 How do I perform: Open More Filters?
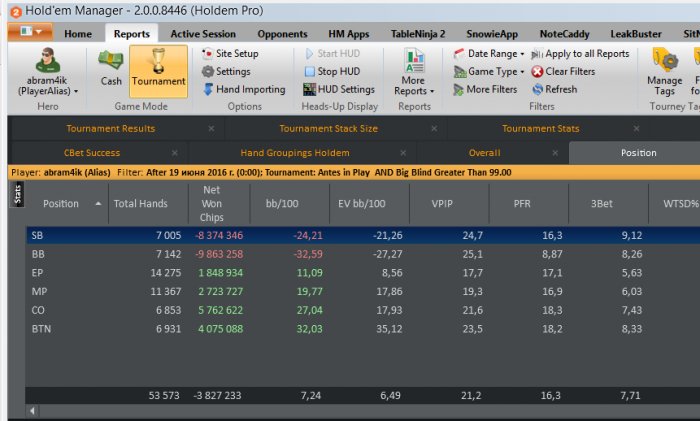485,89
